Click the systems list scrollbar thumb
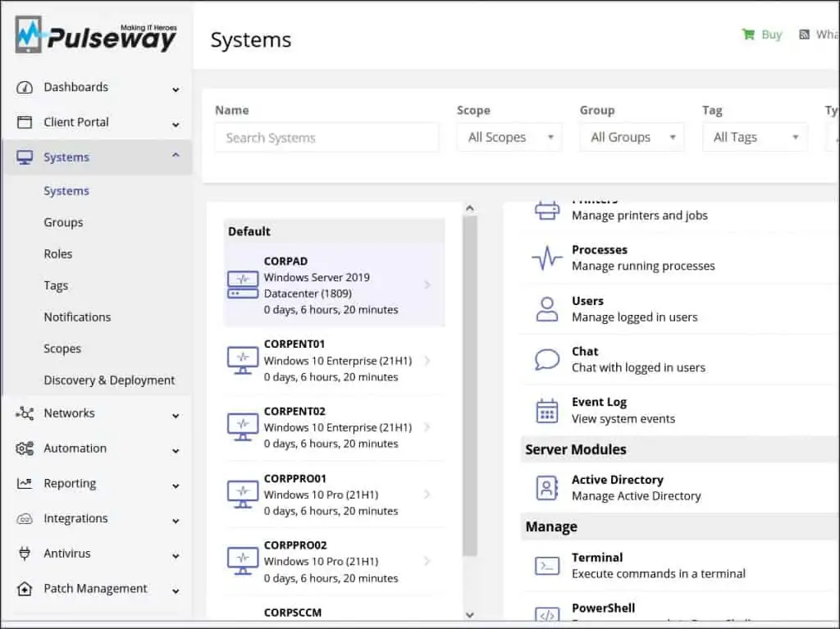Viewport: 840px width, 629px height. 470,385
